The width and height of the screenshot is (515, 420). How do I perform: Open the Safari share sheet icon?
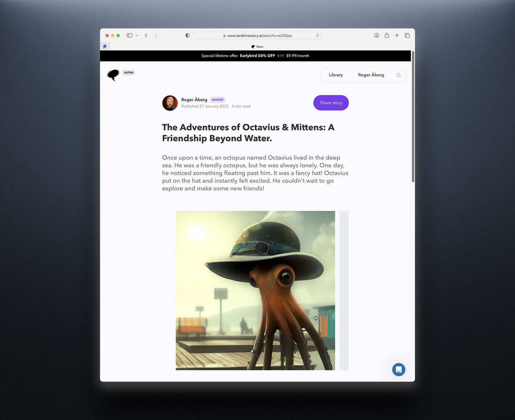coord(387,35)
